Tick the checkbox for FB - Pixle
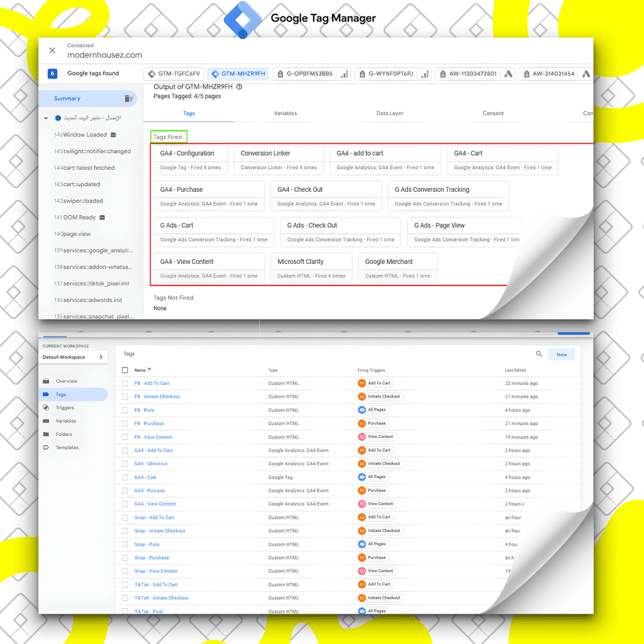644x644 pixels. point(125,410)
